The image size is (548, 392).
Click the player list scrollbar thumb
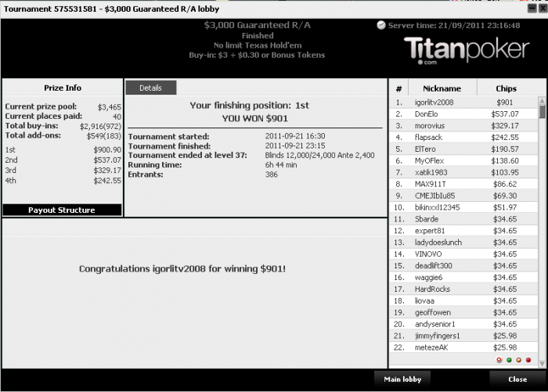[x=542, y=112]
